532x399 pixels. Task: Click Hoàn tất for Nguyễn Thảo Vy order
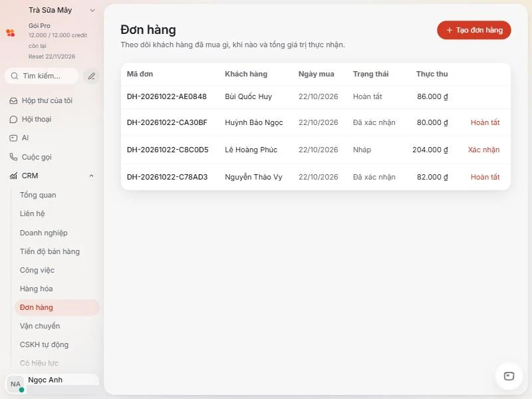(485, 177)
